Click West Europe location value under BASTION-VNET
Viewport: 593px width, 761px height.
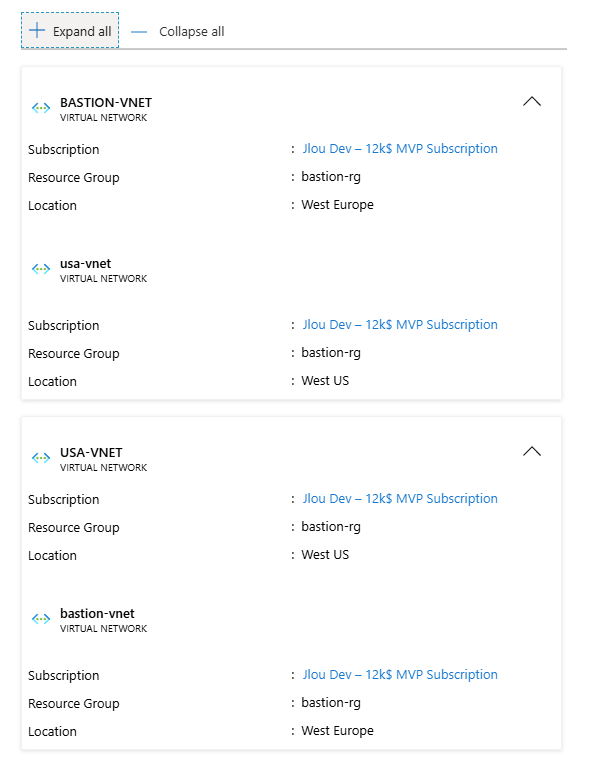(x=337, y=205)
